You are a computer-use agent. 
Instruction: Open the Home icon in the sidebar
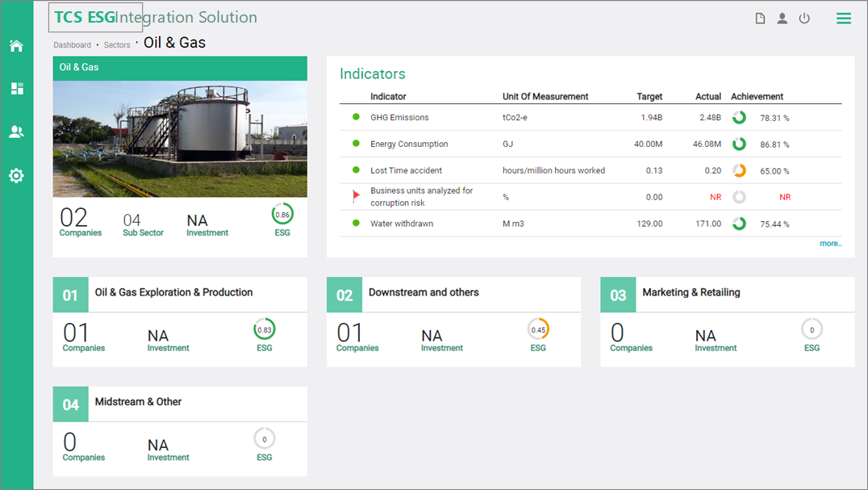pos(17,46)
